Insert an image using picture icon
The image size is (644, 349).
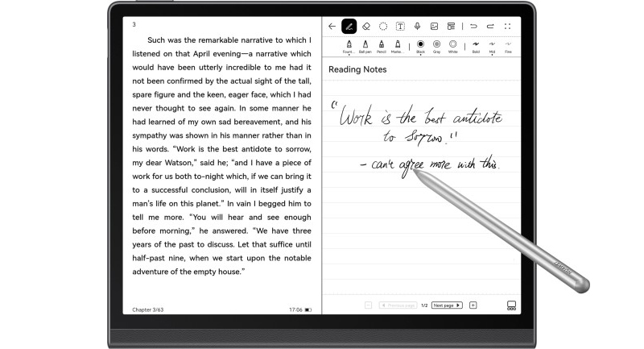[434, 26]
